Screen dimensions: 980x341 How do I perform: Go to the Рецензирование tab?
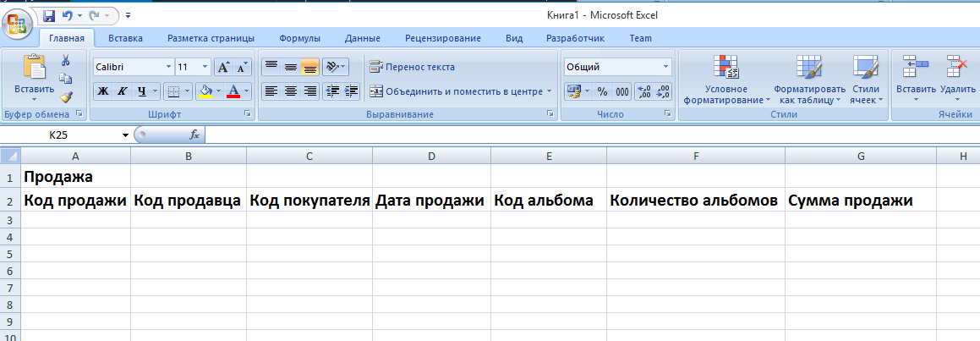pos(443,38)
